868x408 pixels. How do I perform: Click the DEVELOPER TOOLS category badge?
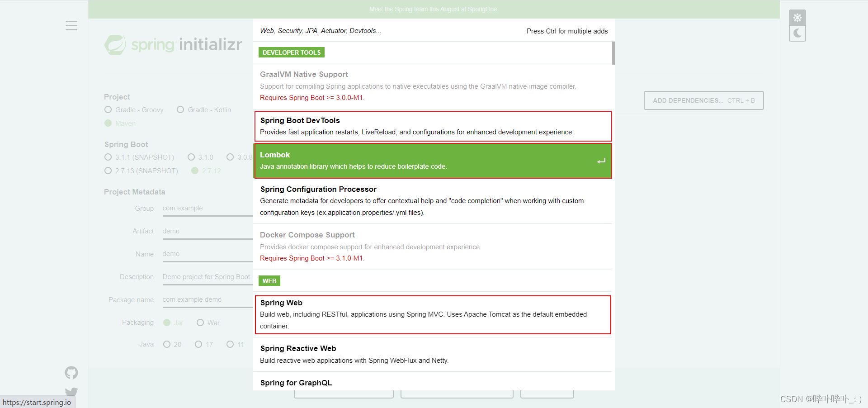click(291, 52)
